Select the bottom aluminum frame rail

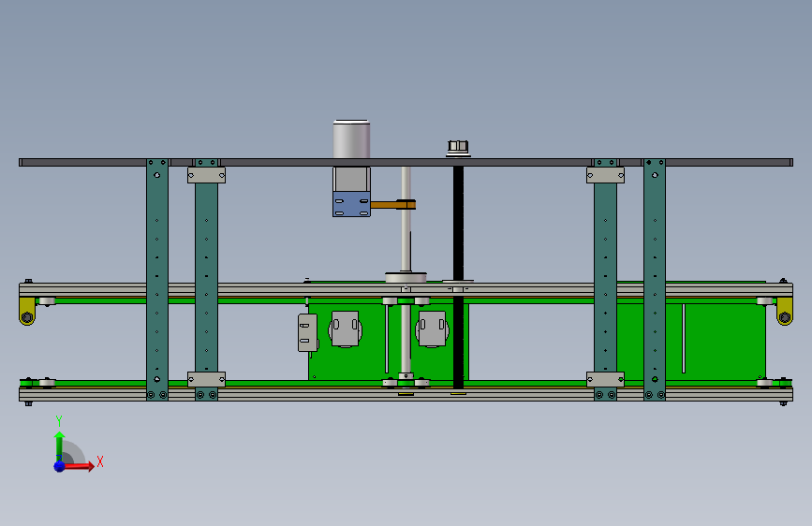click(x=406, y=395)
